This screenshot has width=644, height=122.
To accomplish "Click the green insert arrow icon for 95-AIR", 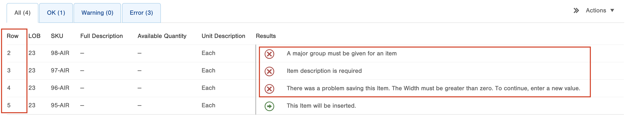I will (269, 106).
